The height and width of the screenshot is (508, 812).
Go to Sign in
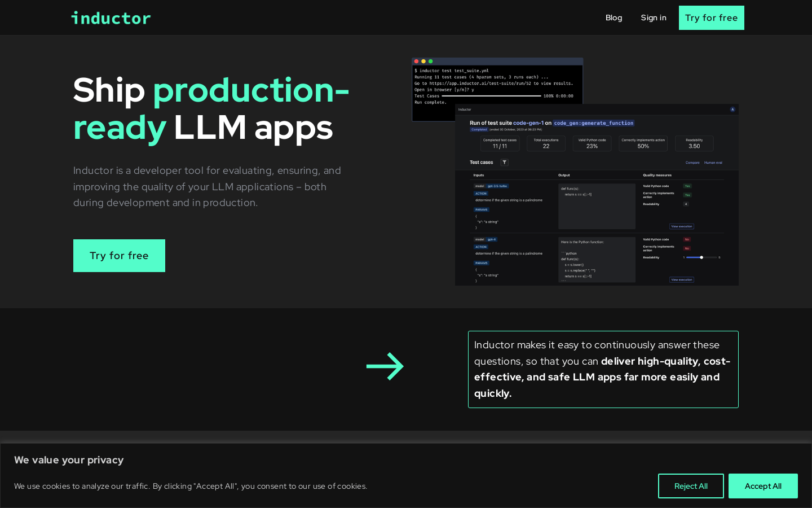(x=654, y=17)
